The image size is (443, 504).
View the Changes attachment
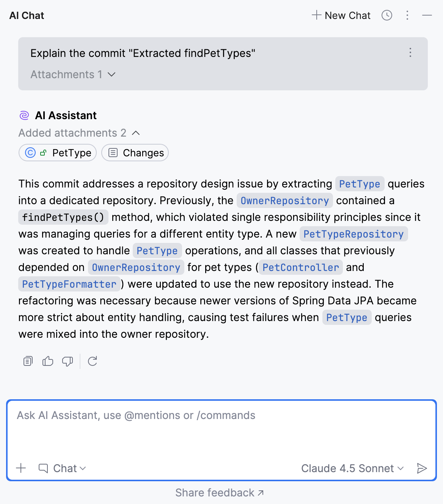[135, 153]
